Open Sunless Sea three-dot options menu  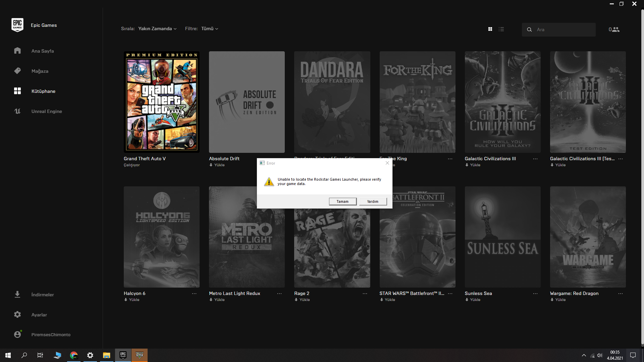tap(535, 293)
